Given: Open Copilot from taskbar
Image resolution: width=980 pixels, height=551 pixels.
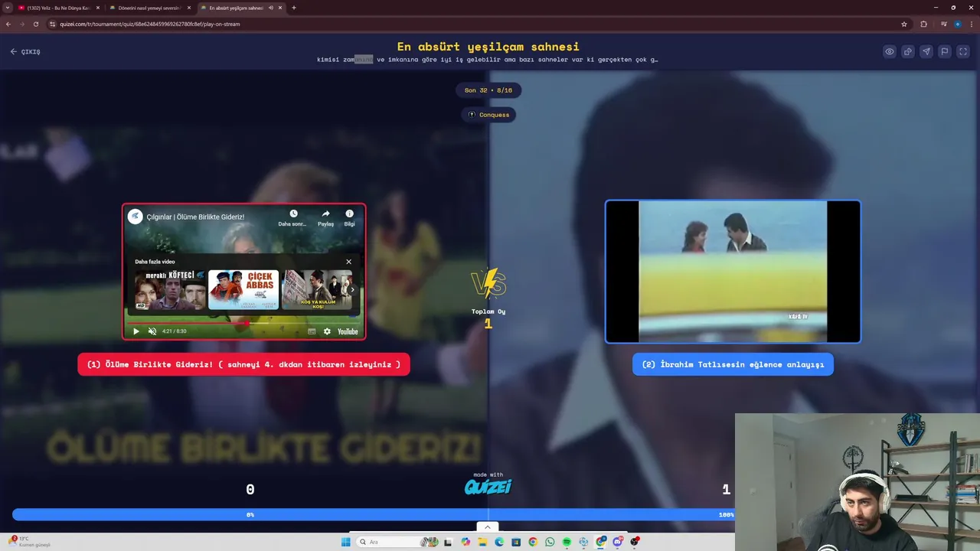Looking at the screenshot, I should pyautogui.click(x=465, y=542).
